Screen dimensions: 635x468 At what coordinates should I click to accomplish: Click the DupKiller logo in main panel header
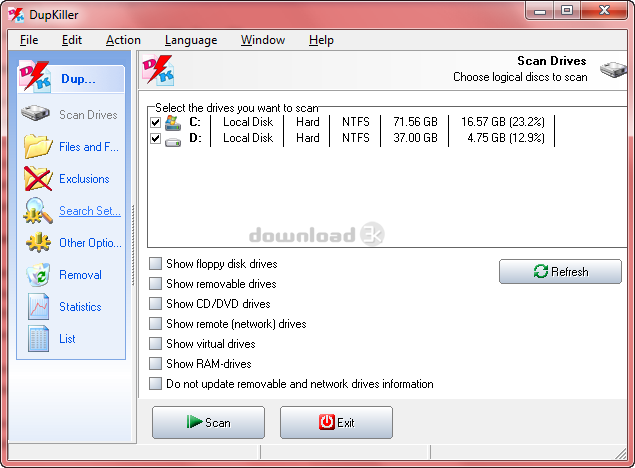pos(158,70)
